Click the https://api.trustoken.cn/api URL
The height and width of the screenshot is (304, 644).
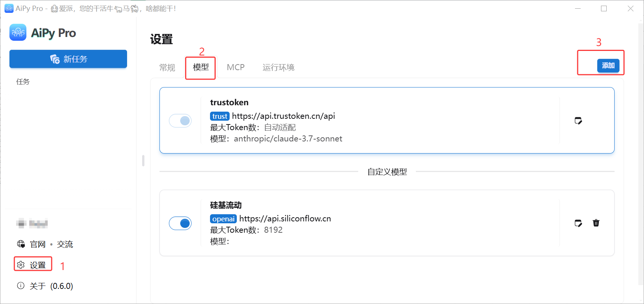[284, 116]
